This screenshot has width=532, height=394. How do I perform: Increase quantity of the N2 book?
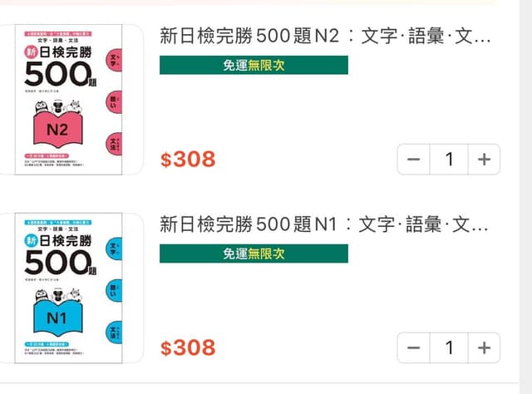pyautogui.click(x=484, y=159)
